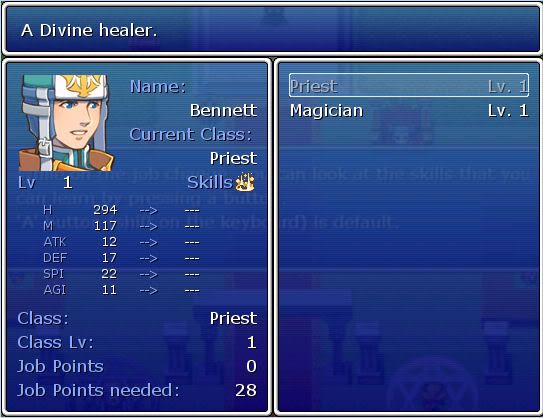This screenshot has height=418, width=543.
Task: Click the Skills label
Action: tap(210, 183)
